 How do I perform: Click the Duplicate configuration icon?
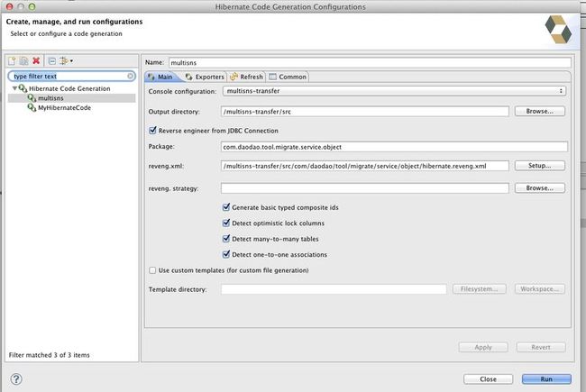pos(24,61)
